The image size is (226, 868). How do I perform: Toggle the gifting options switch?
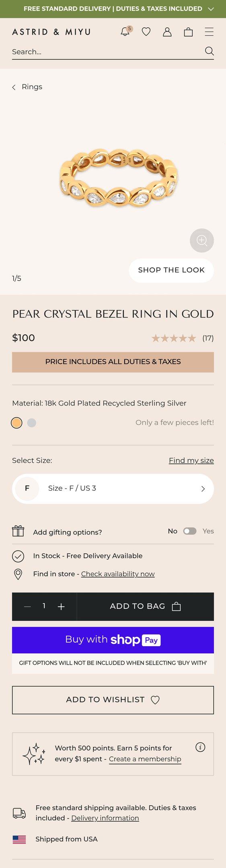tap(190, 531)
